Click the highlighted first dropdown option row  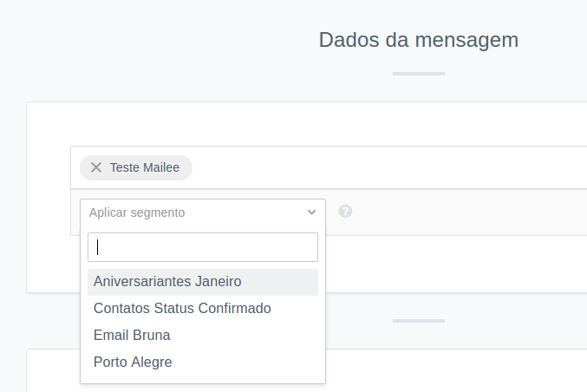(203, 282)
